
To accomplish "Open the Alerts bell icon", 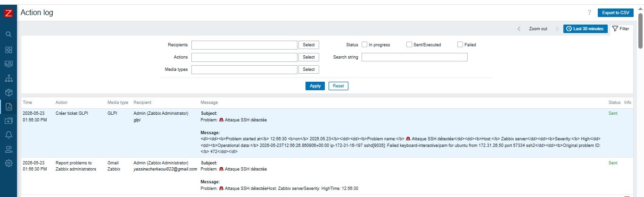I will [x=8, y=135].
